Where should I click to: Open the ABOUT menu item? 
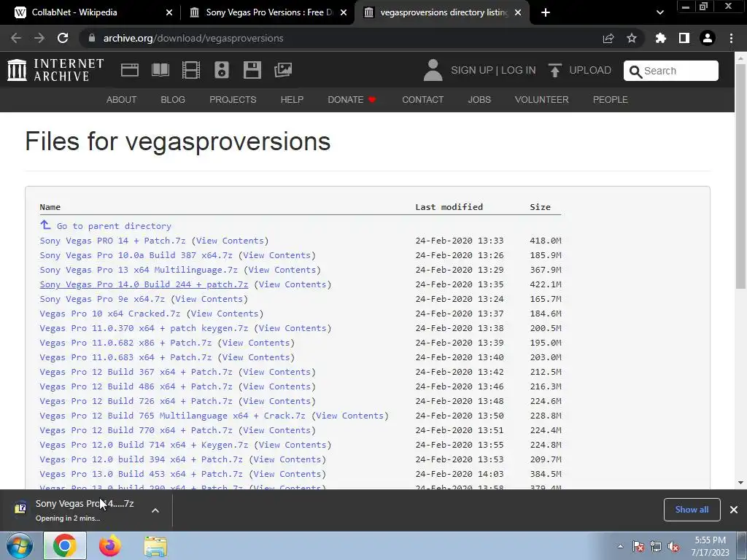[122, 99]
